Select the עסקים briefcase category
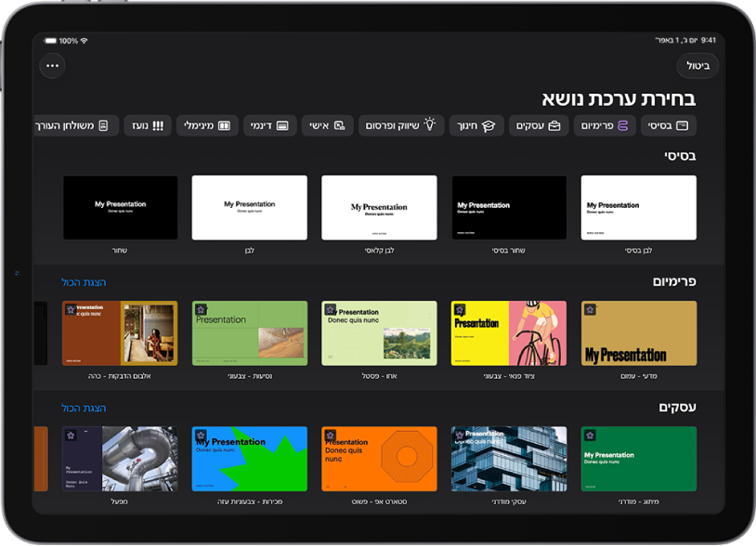This screenshot has height=546, width=756. pyautogui.click(x=539, y=125)
